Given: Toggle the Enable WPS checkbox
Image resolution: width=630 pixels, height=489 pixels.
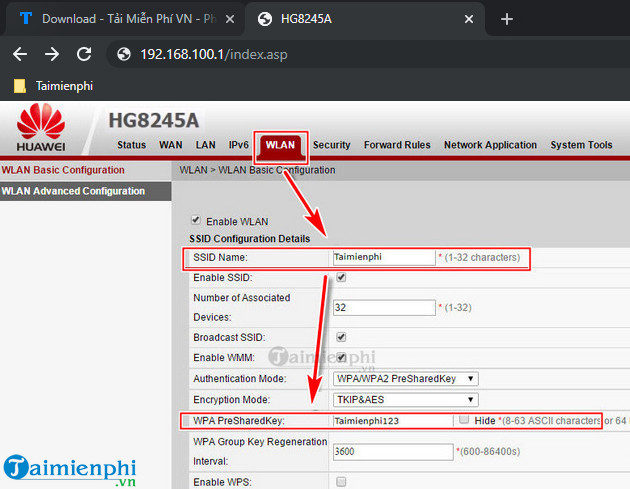Looking at the screenshot, I should (x=341, y=481).
